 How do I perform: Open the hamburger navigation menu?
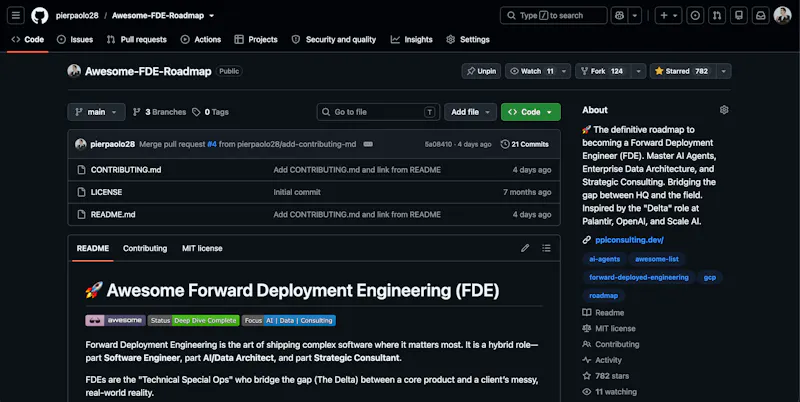click(x=16, y=15)
